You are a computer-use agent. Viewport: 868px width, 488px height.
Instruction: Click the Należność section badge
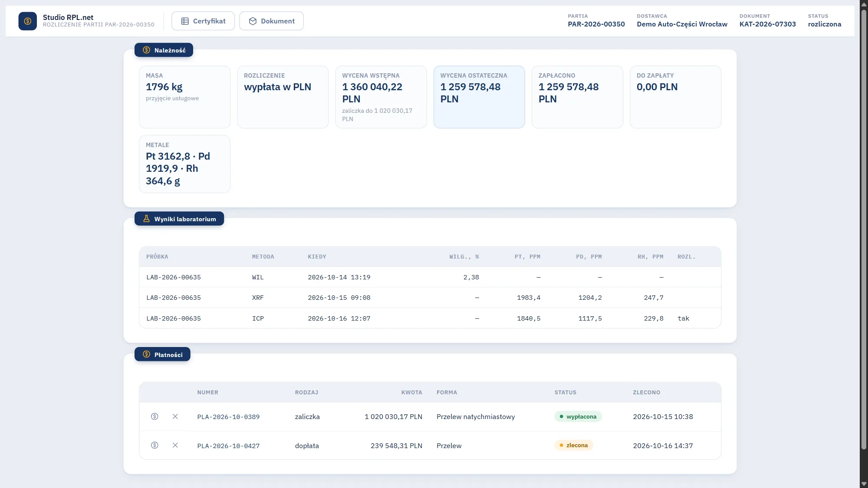point(164,50)
